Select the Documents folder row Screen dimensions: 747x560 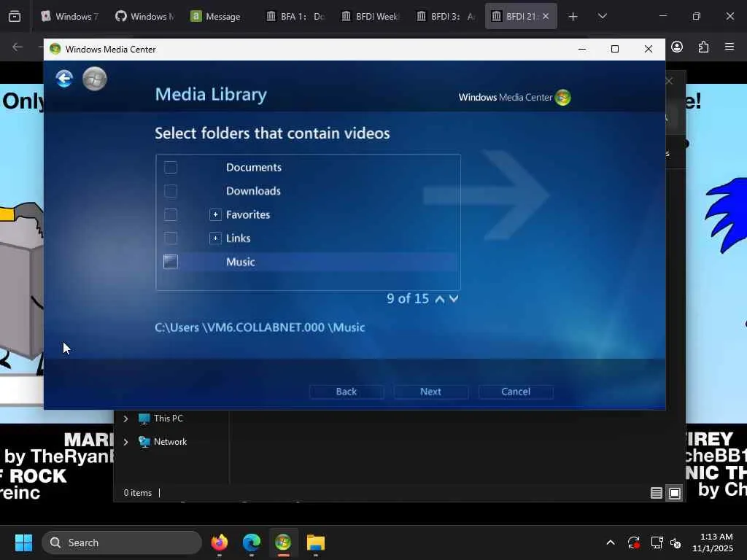coord(308,167)
